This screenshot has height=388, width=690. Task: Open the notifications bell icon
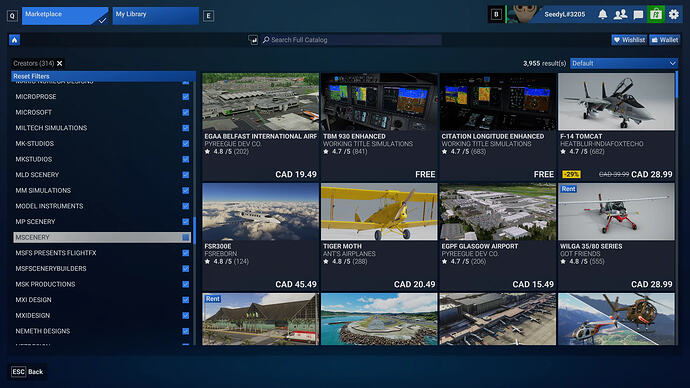point(602,15)
